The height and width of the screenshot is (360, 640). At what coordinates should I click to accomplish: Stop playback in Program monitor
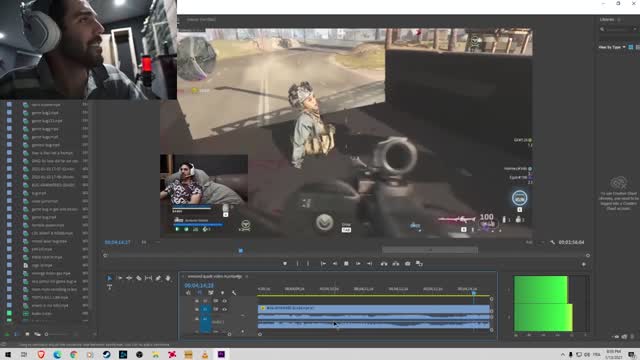tap(346, 264)
